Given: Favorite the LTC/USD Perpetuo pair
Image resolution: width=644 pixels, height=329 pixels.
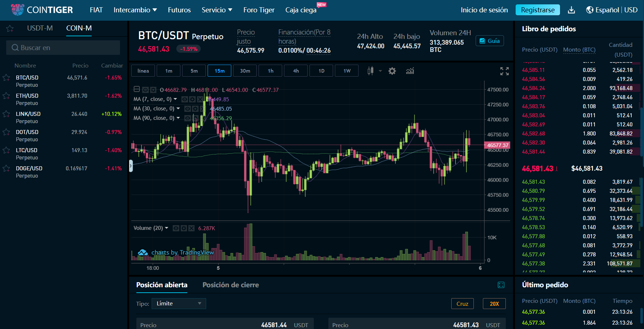Looking at the screenshot, I should (x=6, y=150).
